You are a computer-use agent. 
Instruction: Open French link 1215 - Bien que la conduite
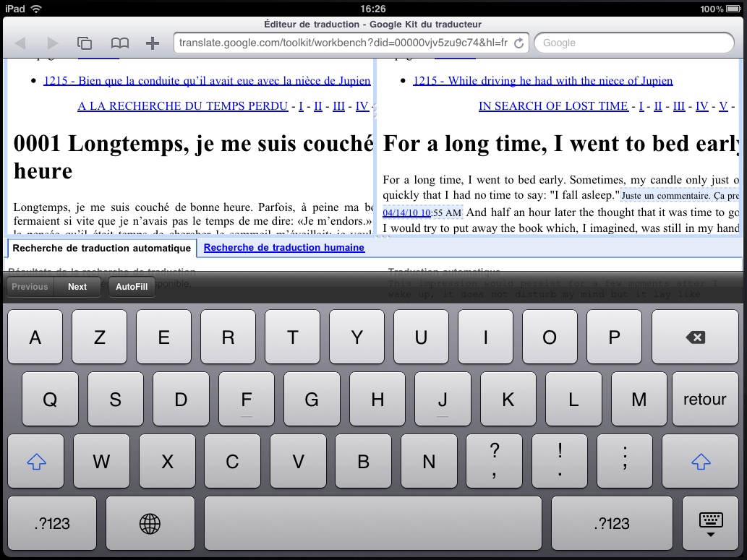207,81
